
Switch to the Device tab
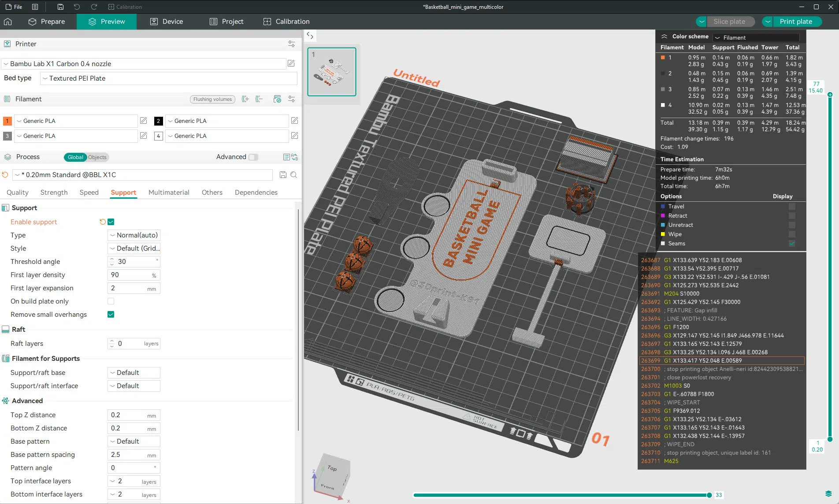click(167, 22)
